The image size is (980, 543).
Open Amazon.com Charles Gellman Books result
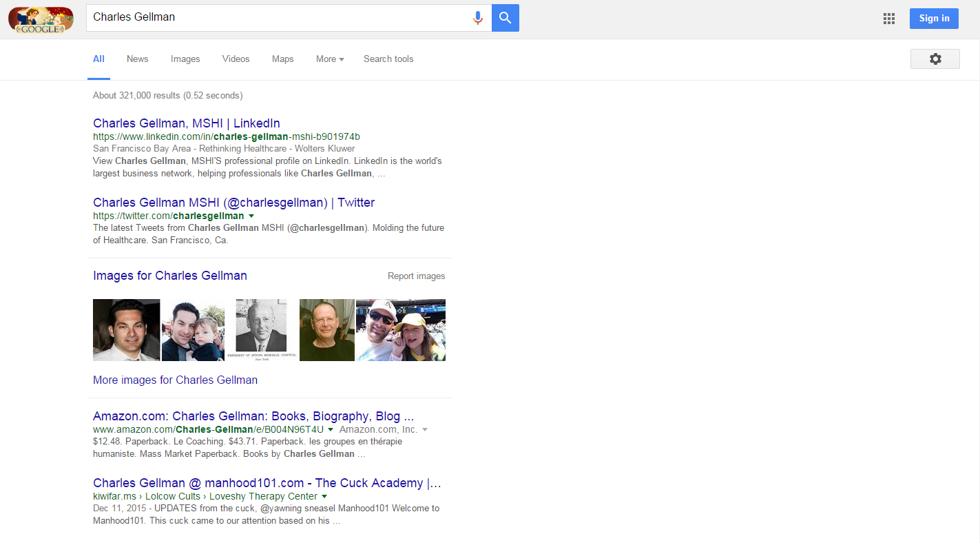(253, 416)
